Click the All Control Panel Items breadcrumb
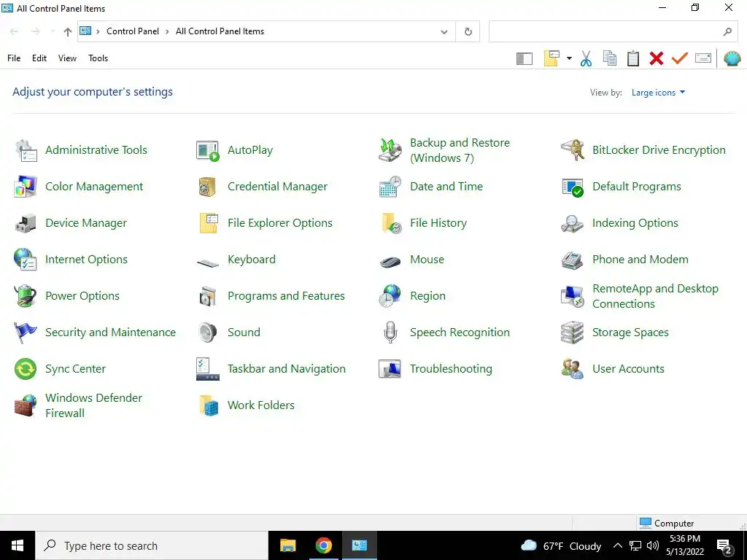Image resolution: width=747 pixels, height=560 pixels. tap(220, 31)
